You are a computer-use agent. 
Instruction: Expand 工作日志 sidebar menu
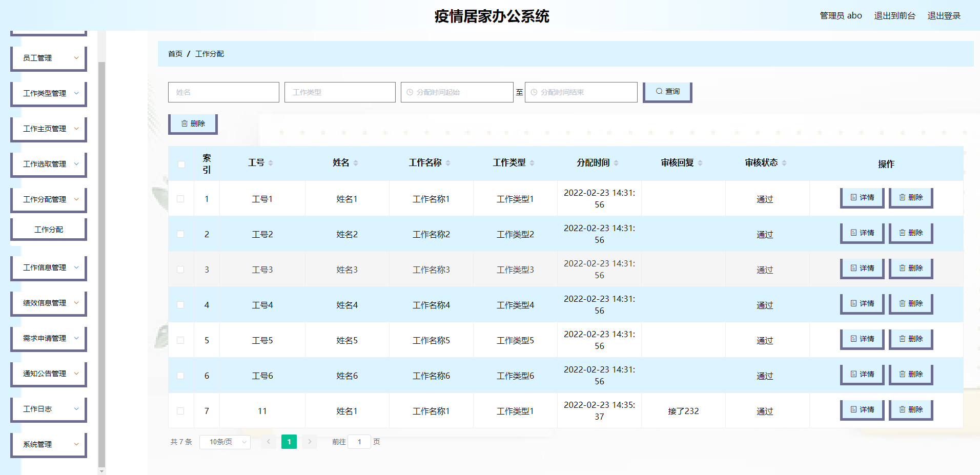pos(49,409)
